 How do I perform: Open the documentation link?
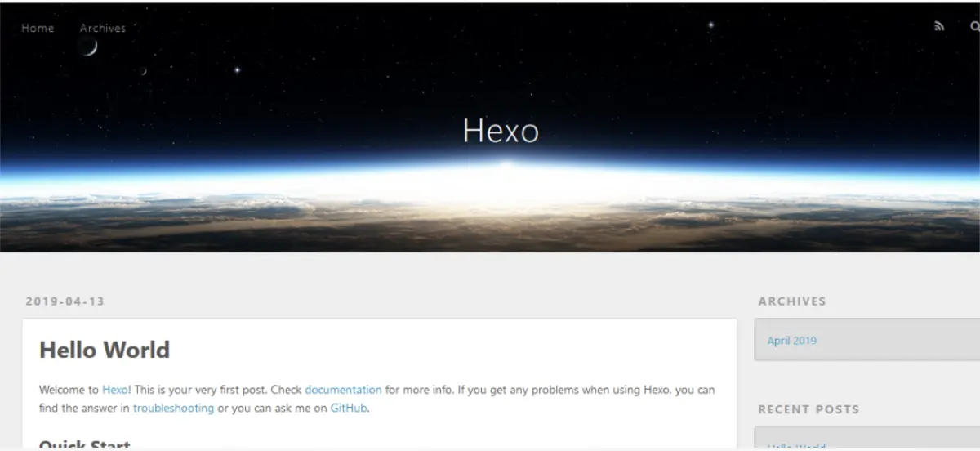click(x=343, y=390)
